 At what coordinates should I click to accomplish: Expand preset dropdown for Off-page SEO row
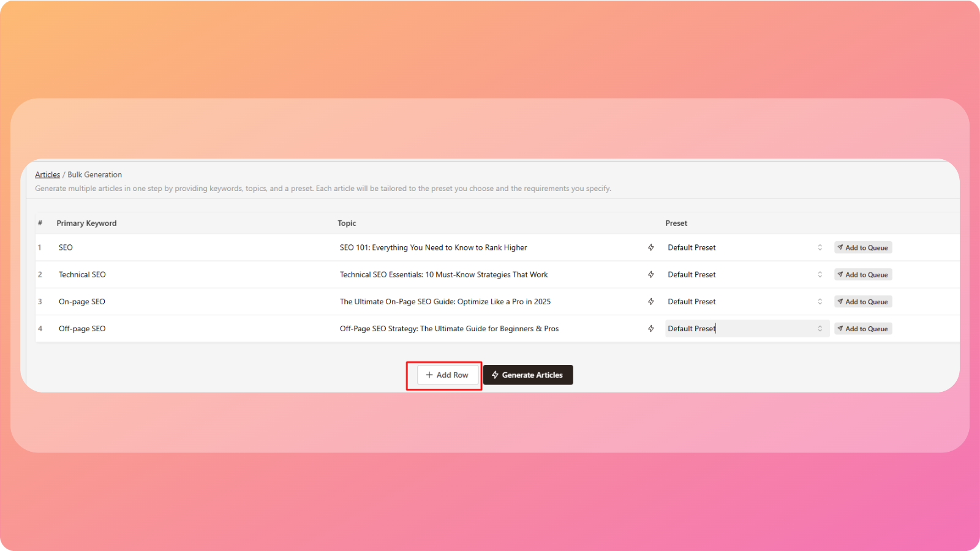[745, 329]
